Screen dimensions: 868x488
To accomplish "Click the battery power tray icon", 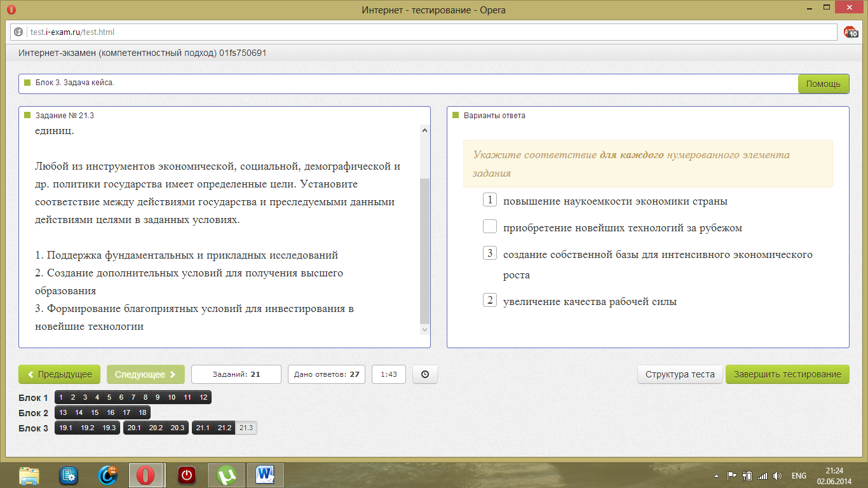I will point(747,476).
